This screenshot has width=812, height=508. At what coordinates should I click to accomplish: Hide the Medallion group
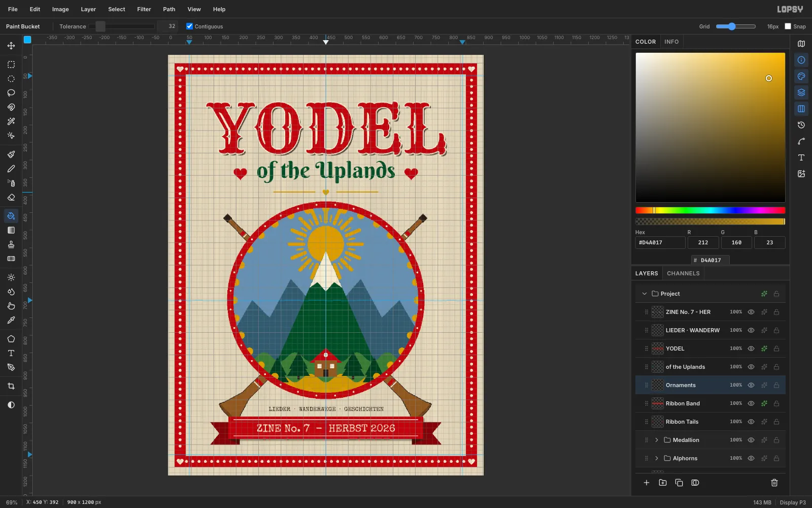coord(751,440)
